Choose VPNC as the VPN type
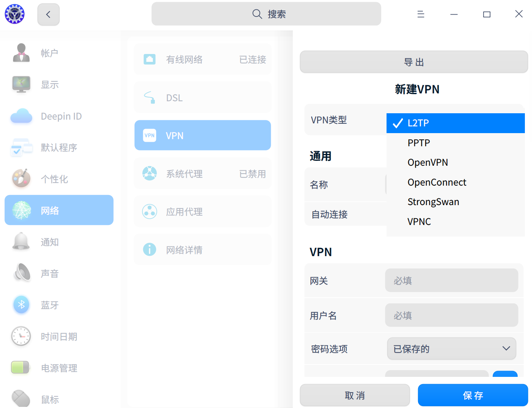This screenshot has height=408, width=532. click(x=456, y=222)
